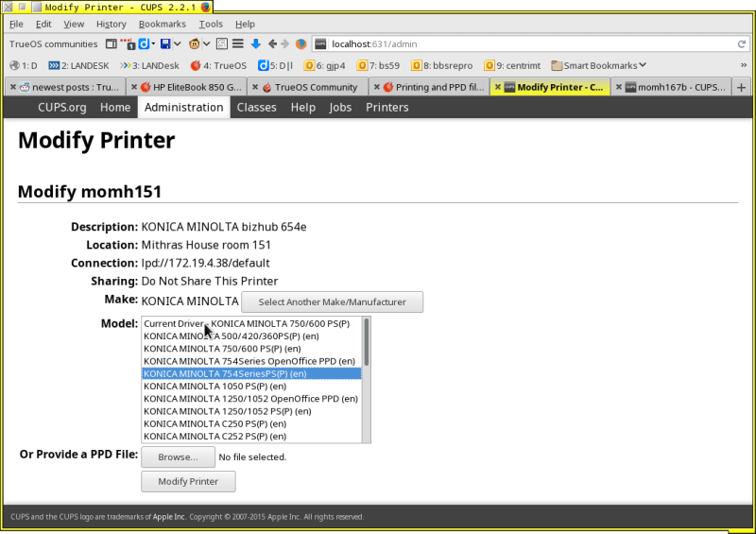The width and height of the screenshot is (756, 534).
Task: Click the CUPS site identity icon
Action: [x=320, y=43]
